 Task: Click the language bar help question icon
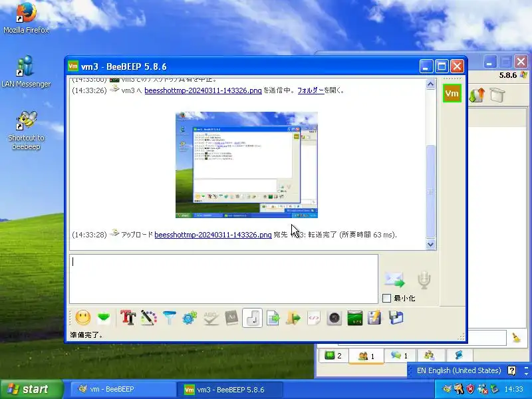[511, 370]
